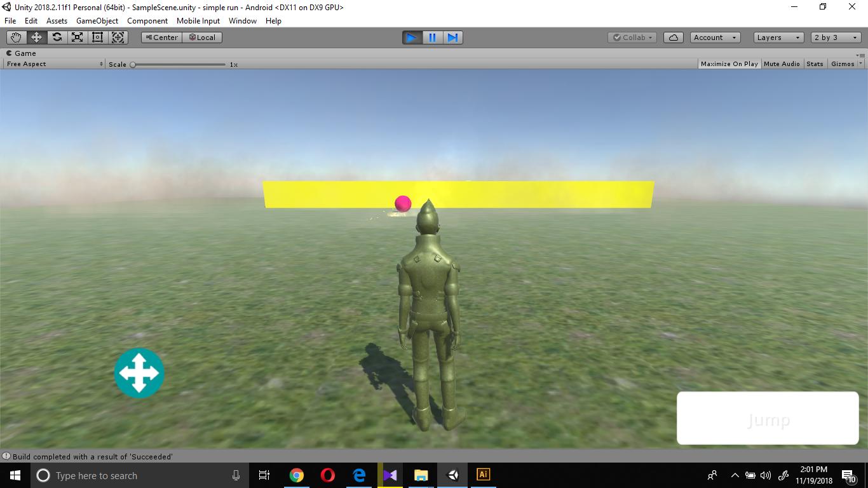
Task: Click the battery status icon
Action: [750, 475]
